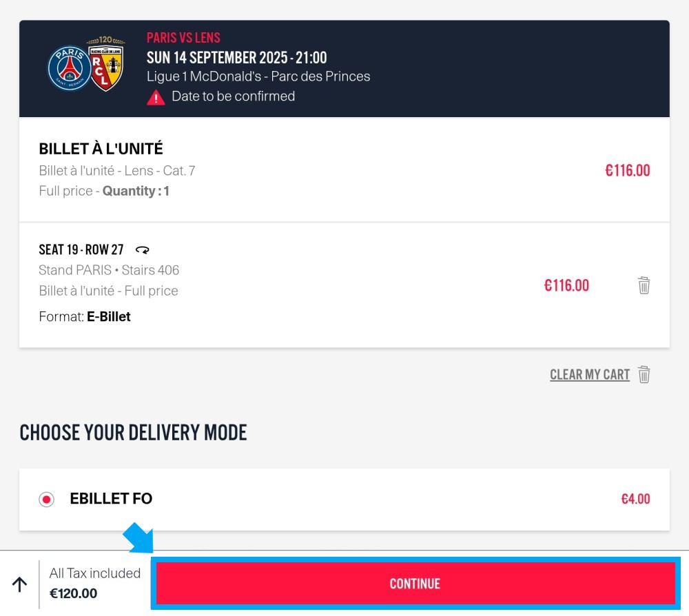Viewport: 689px width, 616px height.
Task: Open seat view icon beside Row 27
Action: click(x=143, y=250)
